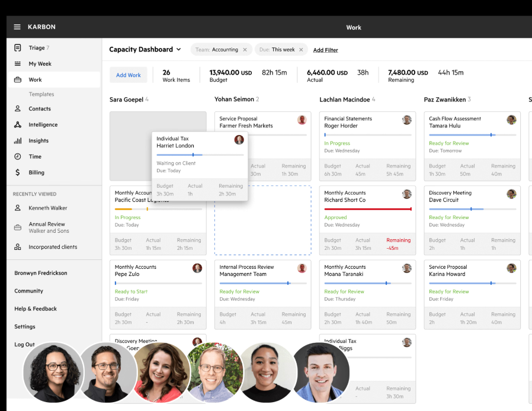Open Intelligence via its sidebar icon

(18, 125)
